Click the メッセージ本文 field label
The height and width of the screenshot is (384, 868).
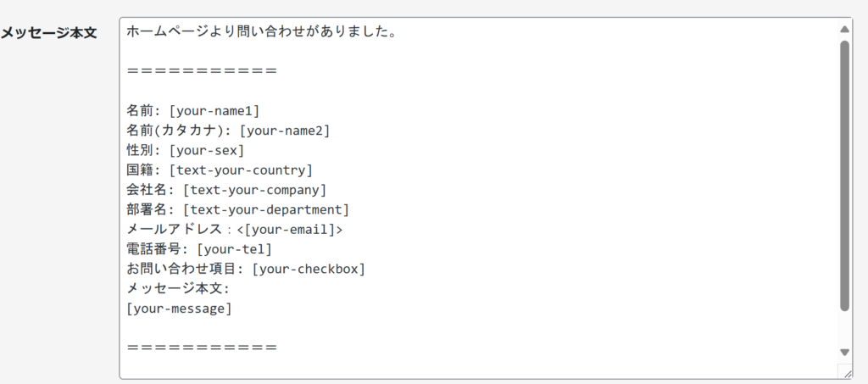[x=48, y=33]
